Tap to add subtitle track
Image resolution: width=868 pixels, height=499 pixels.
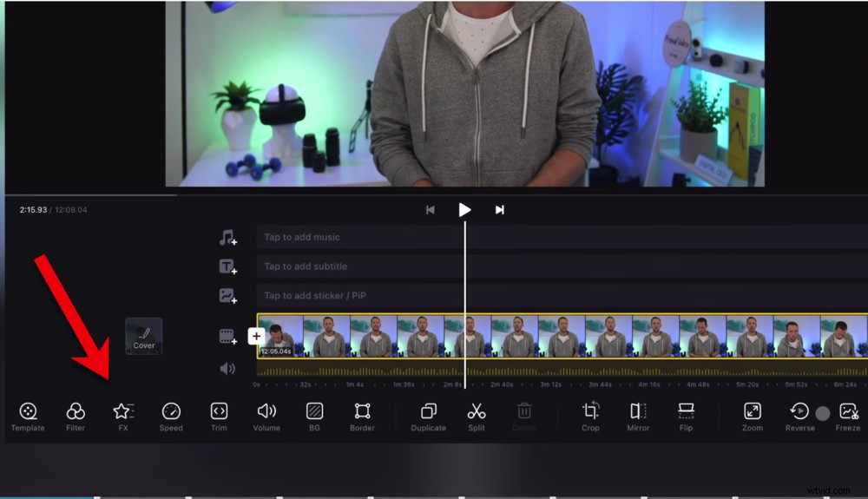pos(562,266)
